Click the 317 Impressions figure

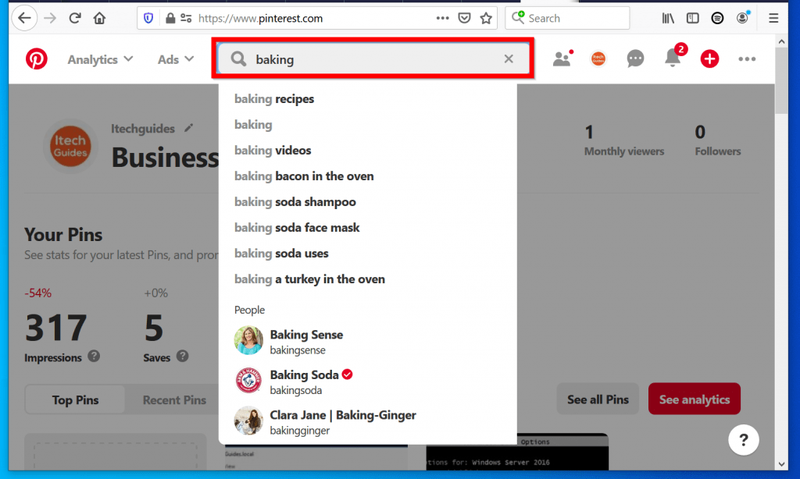pos(56,327)
